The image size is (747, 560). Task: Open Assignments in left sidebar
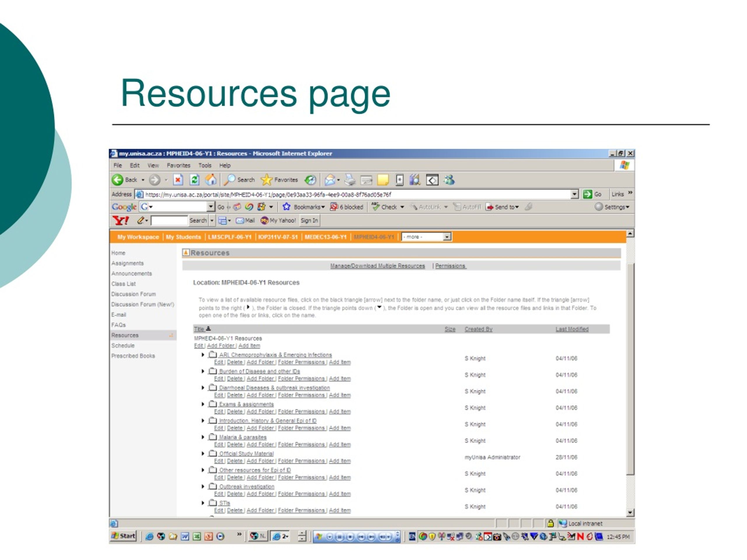[127, 263]
